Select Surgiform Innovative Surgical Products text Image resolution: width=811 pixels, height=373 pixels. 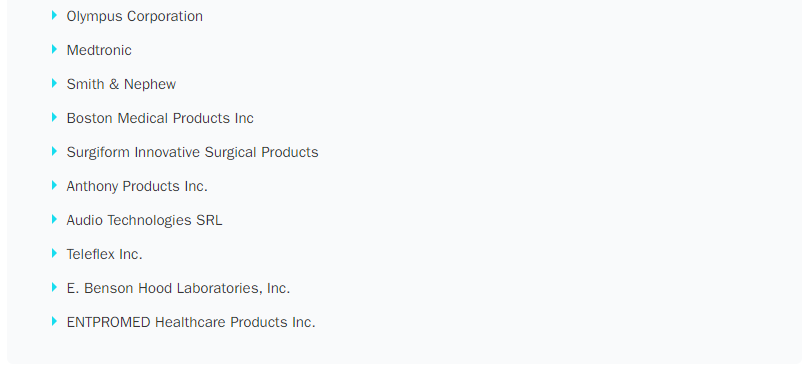click(x=192, y=152)
